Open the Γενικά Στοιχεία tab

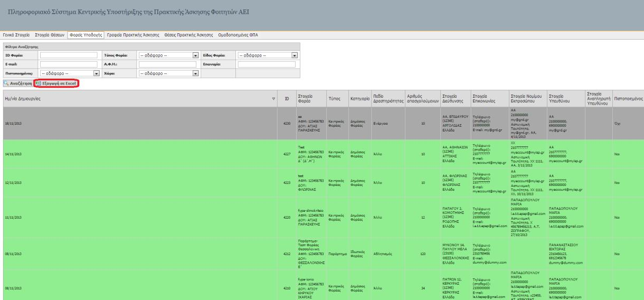tap(16, 35)
